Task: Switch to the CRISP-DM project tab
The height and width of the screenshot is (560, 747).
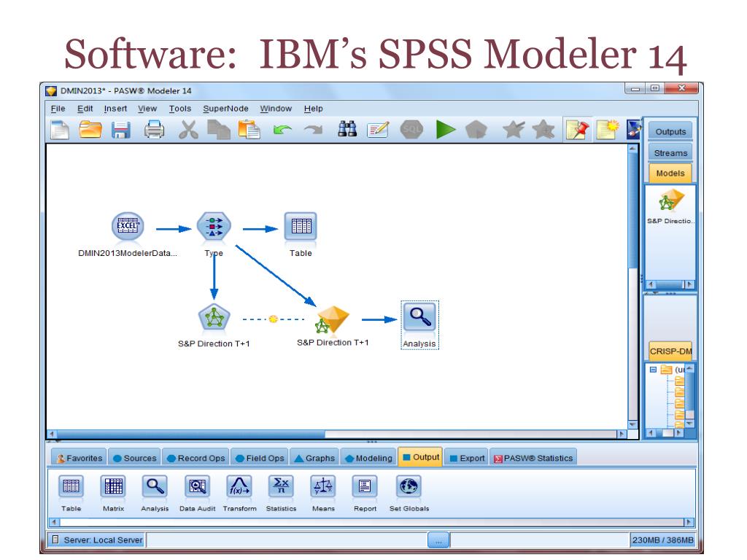Action: (670, 351)
